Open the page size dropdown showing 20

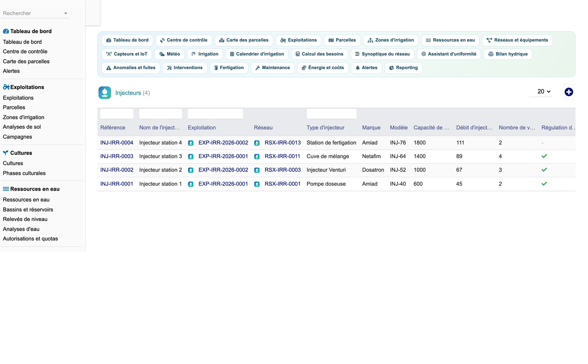pos(540,92)
